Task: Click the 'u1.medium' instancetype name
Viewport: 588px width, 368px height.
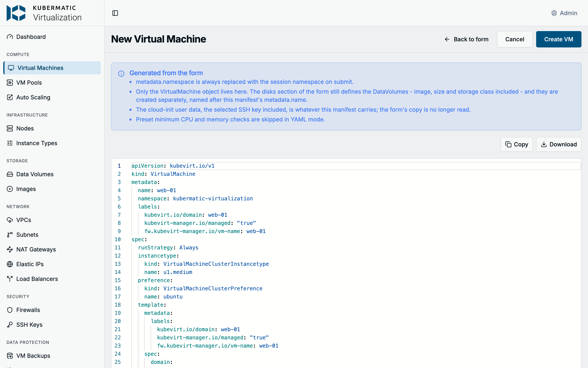Action: [x=178, y=272]
